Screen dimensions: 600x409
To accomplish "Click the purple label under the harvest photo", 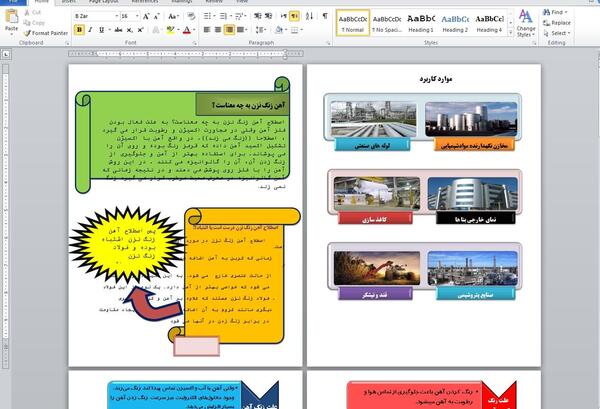I will tap(375, 295).
